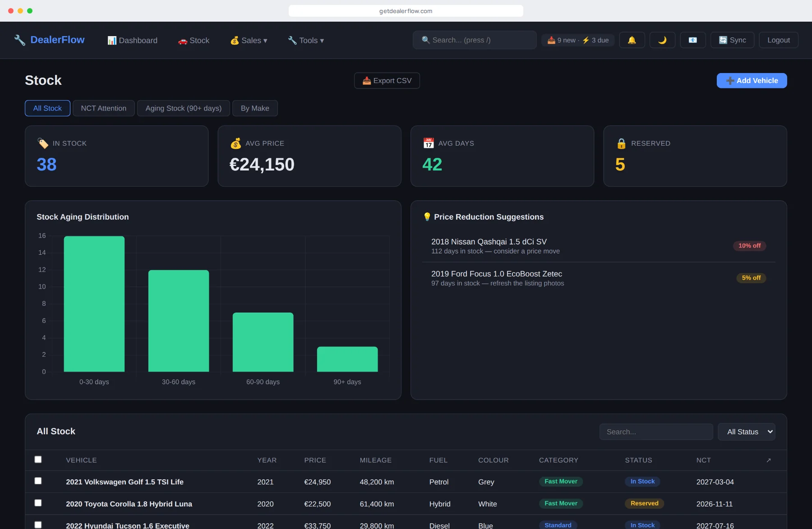Open Dashboard from the navigation bar

pyautogui.click(x=133, y=41)
